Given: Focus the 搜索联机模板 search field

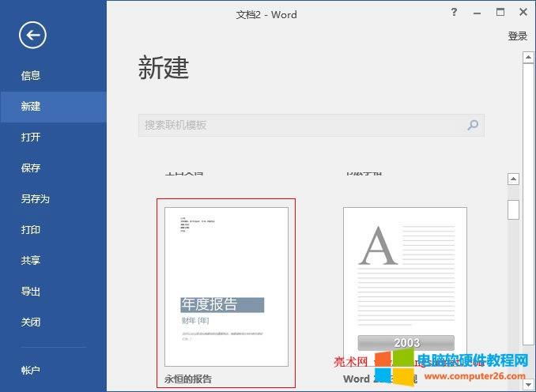Looking at the screenshot, I should pos(300,125).
